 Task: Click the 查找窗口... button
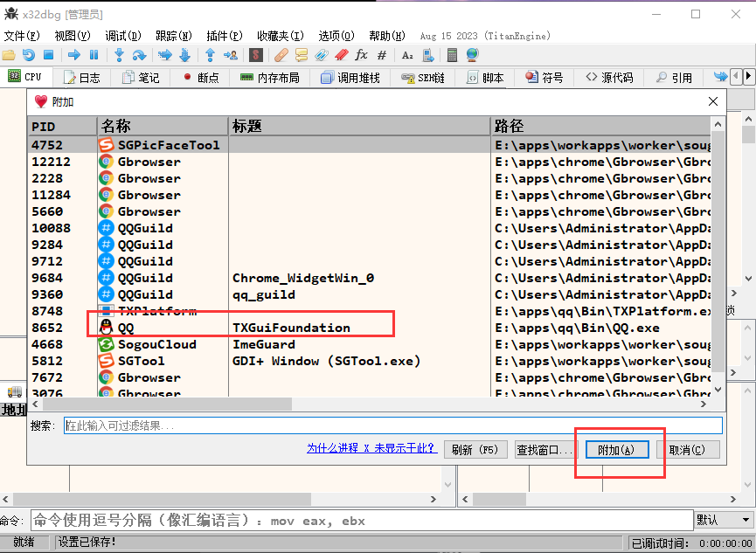point(545,450)
